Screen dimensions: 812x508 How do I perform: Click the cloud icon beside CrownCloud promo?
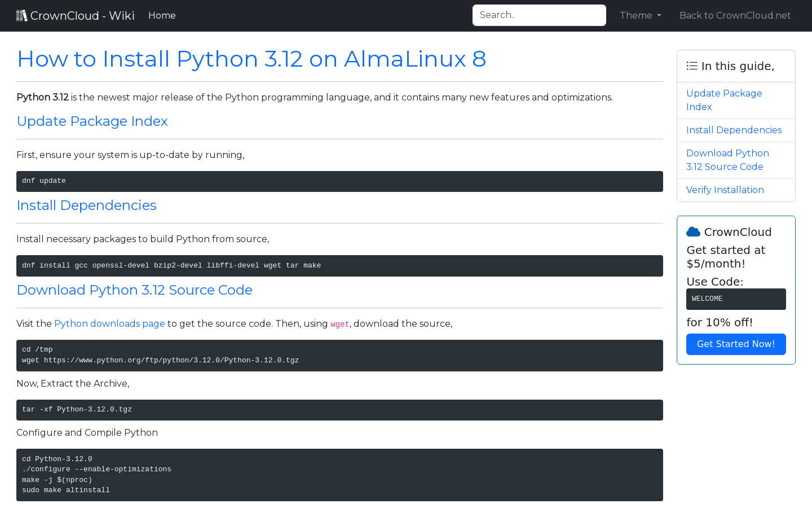point(693,231)
